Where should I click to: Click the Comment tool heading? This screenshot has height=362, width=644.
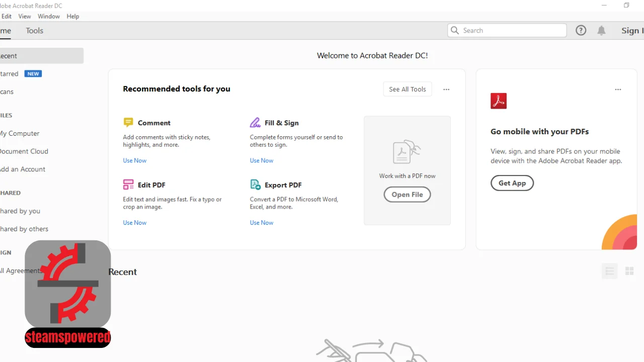(x=154, y=123)
